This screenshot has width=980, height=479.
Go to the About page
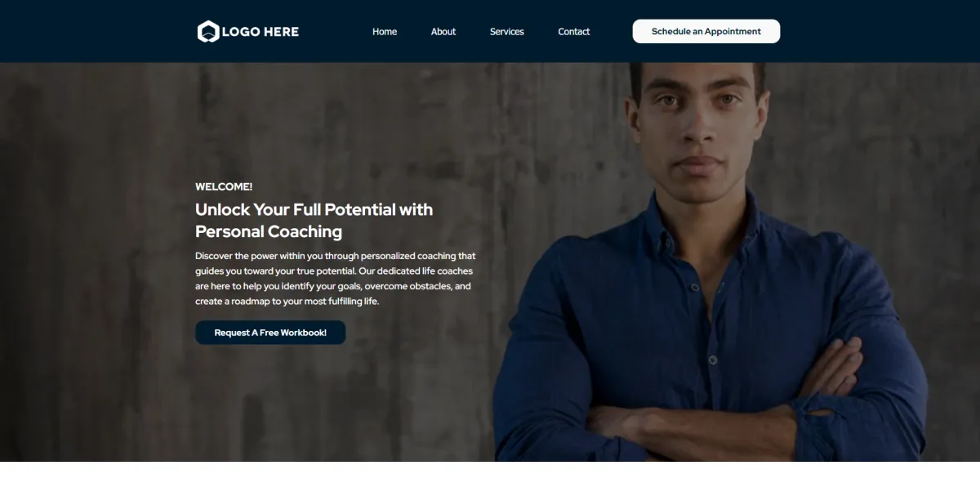443,32
